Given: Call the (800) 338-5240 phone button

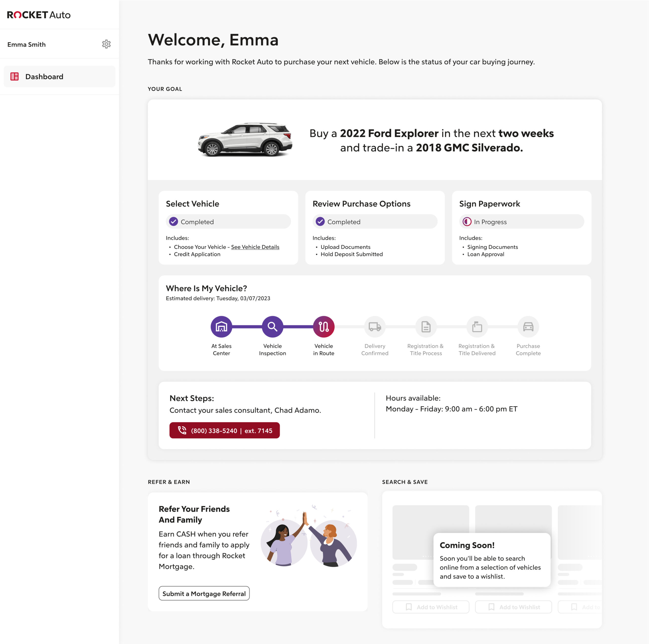Looking at the screenshot, I should [x=224, y=430].
